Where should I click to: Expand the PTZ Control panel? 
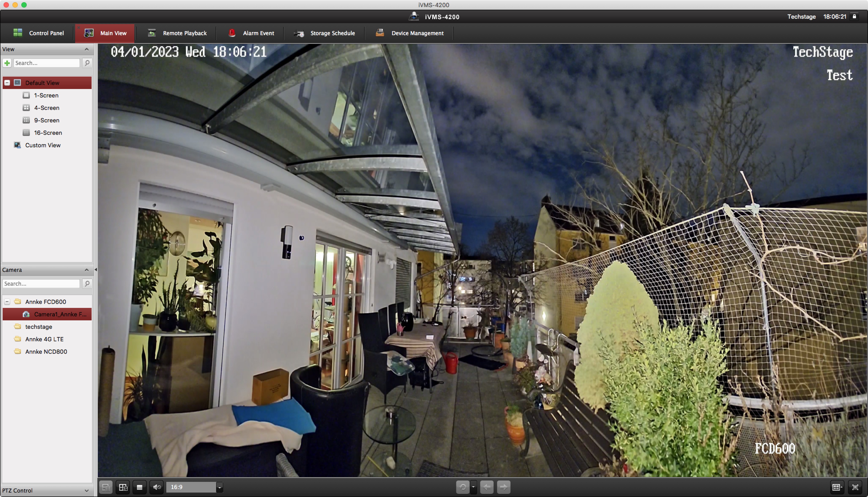(86, 491)
